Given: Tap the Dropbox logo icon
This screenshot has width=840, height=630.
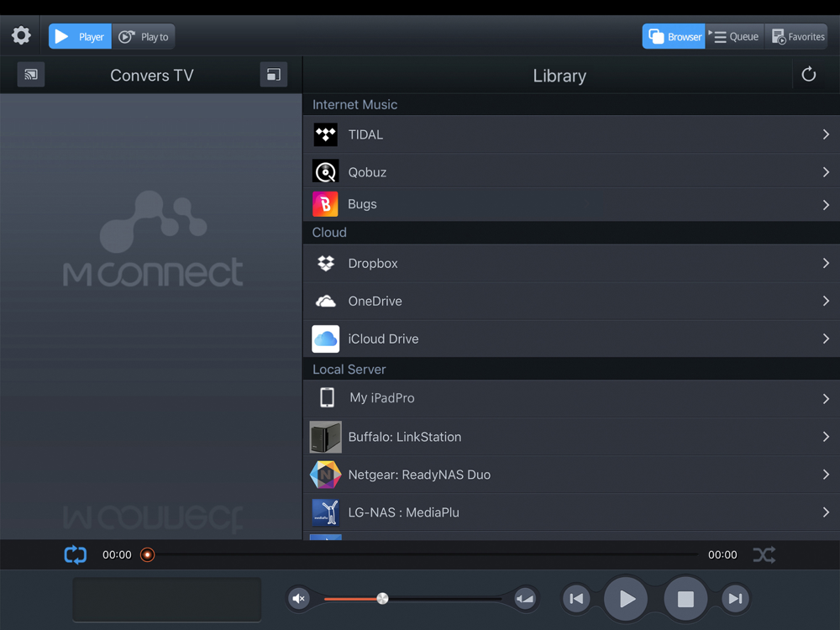Looking at the screenshot, I should pyautogui.click(x=326, y=263).
